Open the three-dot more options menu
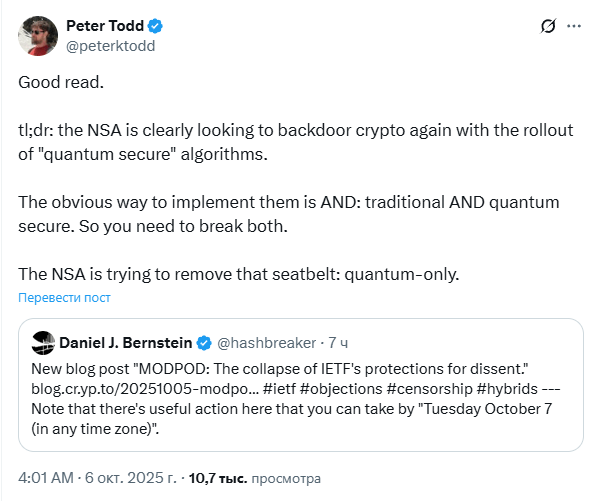 (574, 27)
